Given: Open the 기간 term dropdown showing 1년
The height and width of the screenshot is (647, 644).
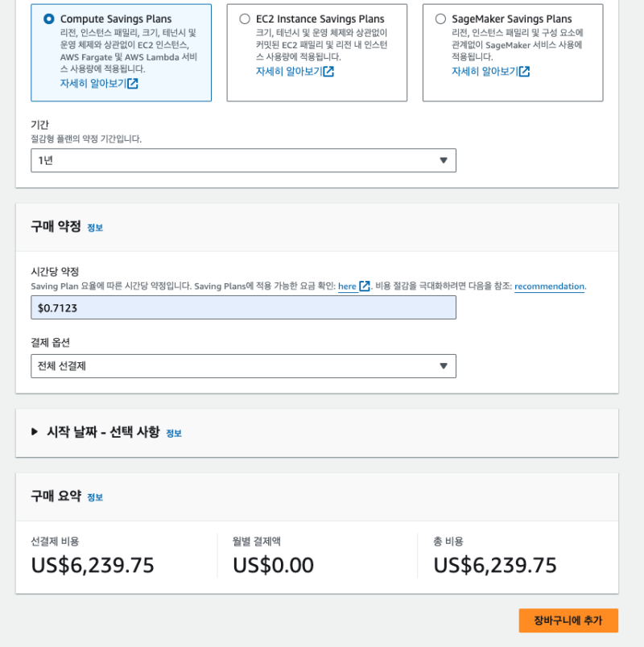Looking at the screenshot, I should point(243,160).
